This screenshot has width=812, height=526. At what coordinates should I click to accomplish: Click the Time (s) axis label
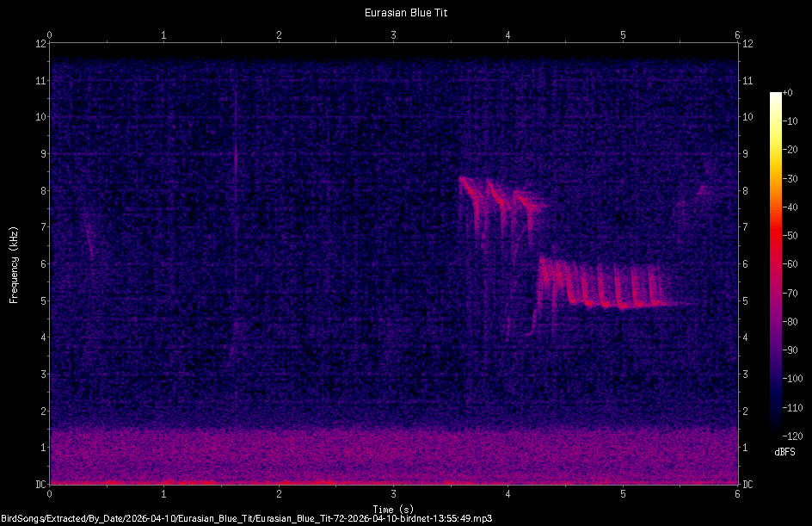pyautogui.click(x=391, y=508)
